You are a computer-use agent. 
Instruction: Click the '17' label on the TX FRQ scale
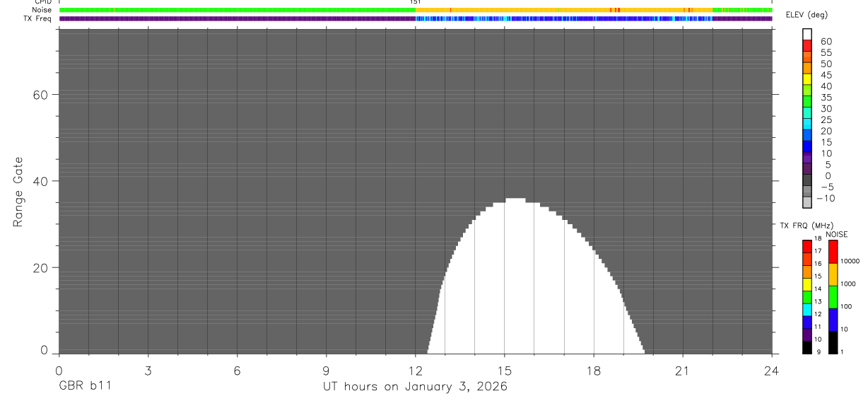coord(818,251)
